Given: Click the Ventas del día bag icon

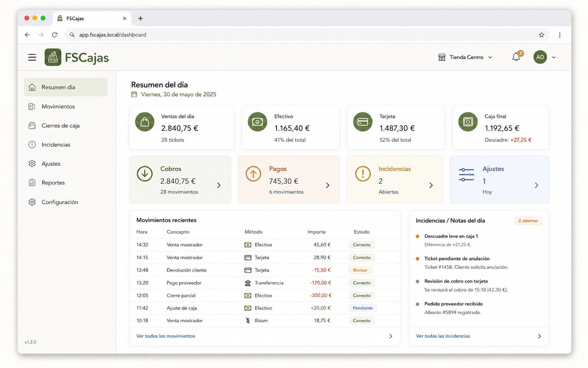Looking at the screenshot, I should (x=145, y=122).
